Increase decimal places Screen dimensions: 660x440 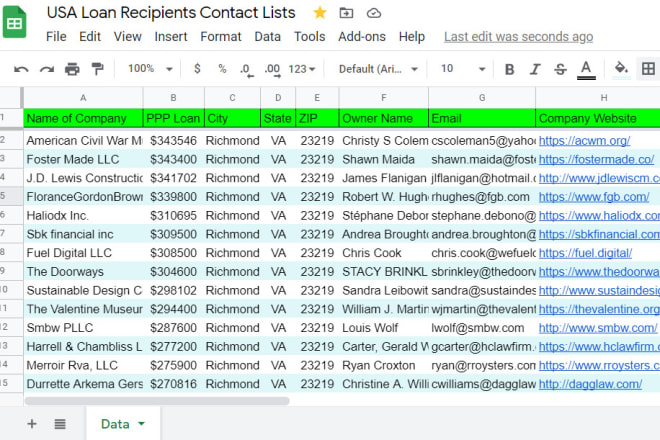[272, 69]
